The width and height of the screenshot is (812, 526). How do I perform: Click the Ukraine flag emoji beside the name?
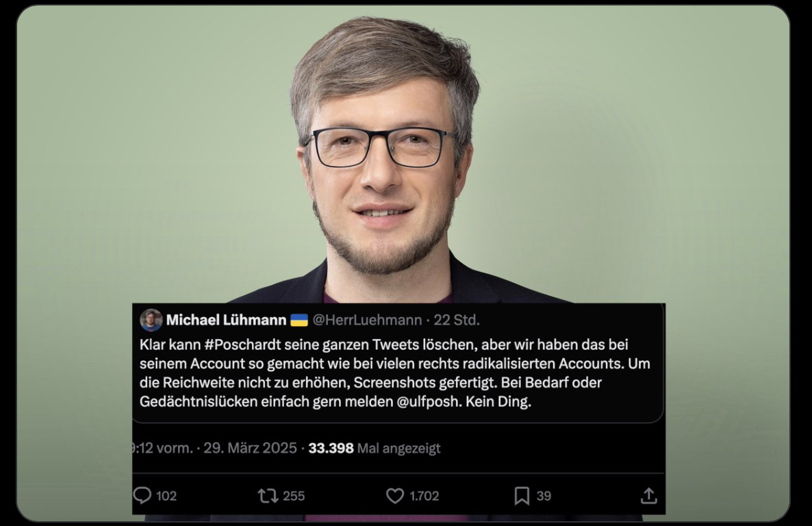(x=299, y=321)
